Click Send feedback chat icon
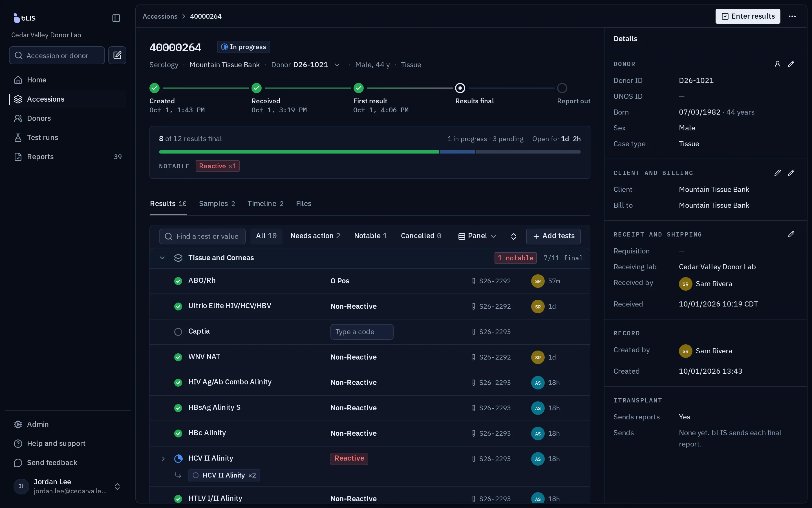 [18, 463]
